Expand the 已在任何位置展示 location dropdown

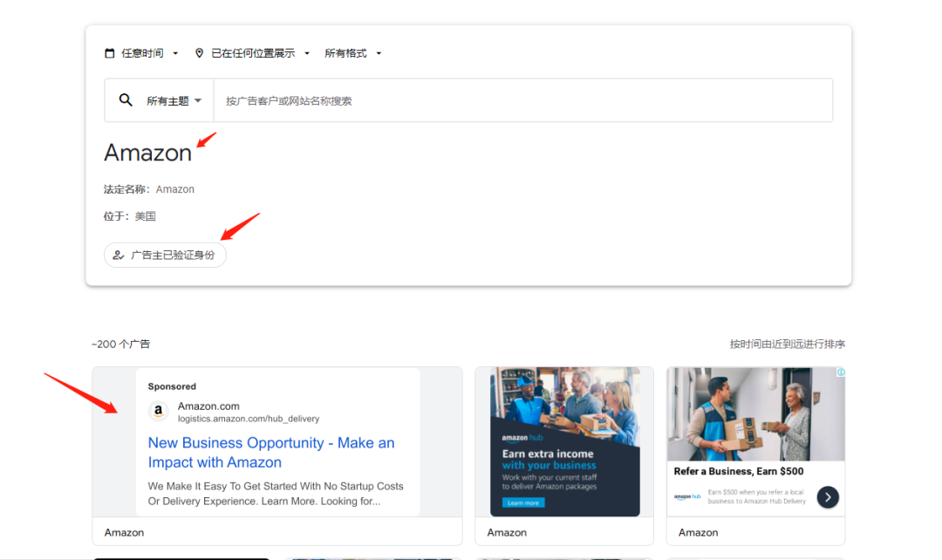pos(253,52)
